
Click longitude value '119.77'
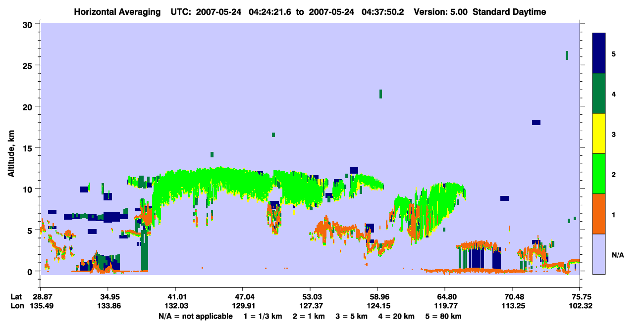coord(445,306)
